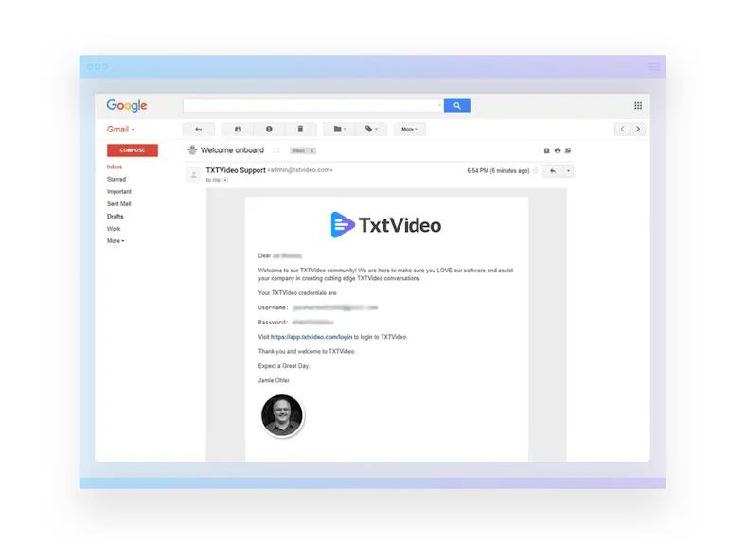Image resolution: width=746 pixels, height=560 pixels.
Task: Toggle importance marker beside Welcome onboard
Action: tap(276, 150)
